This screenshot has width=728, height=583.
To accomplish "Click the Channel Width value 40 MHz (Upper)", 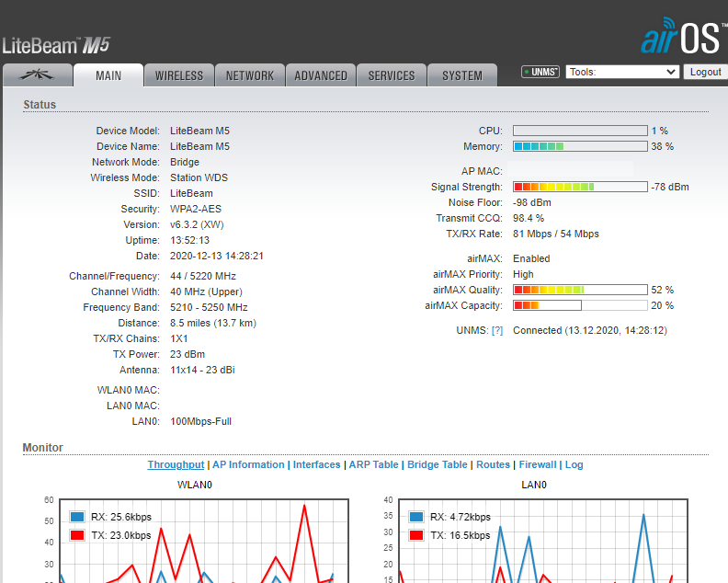I will click(x=206, y=291).
